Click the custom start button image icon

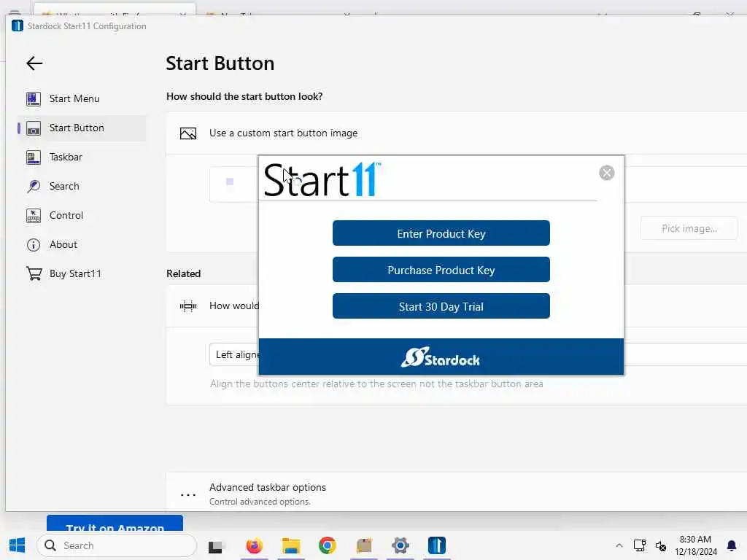pyautogui.click(x=188, y=133)
